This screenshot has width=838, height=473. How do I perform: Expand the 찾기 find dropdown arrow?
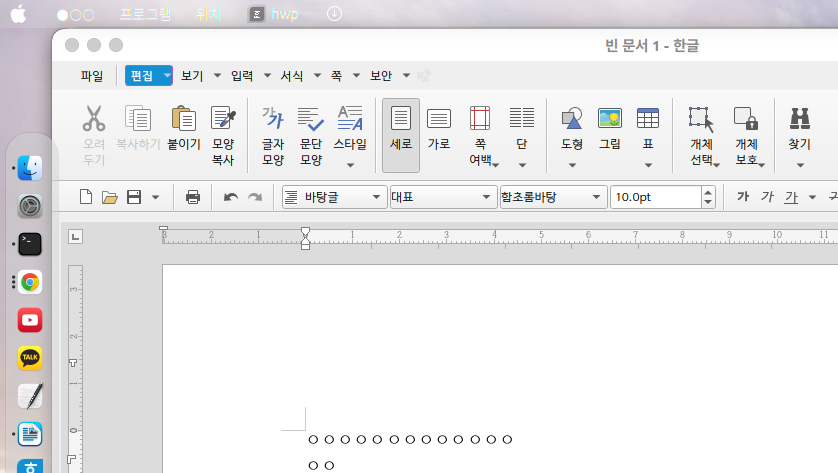click(x=800, y=165)
